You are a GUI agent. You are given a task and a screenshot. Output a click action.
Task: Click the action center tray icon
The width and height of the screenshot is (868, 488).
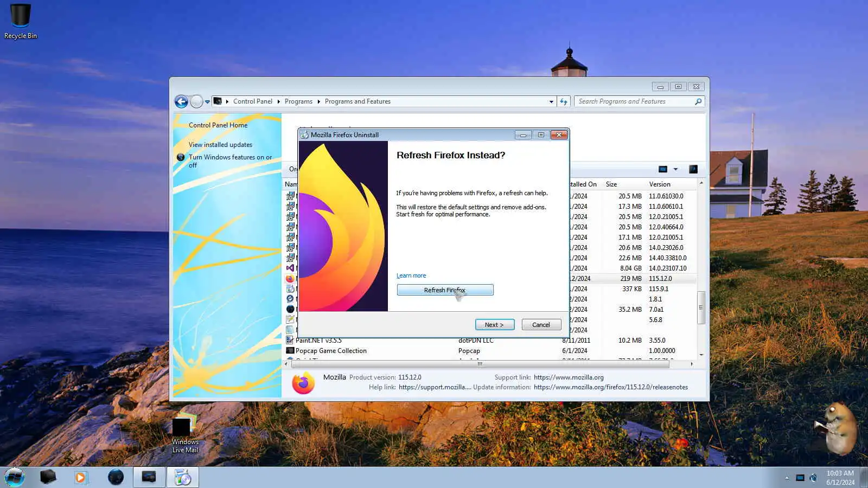coord(800,478)
